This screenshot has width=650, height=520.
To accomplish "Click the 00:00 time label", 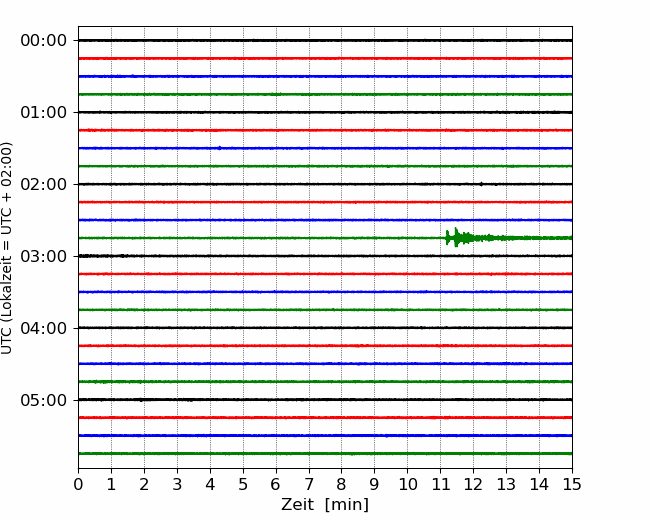I will point(44,41).
